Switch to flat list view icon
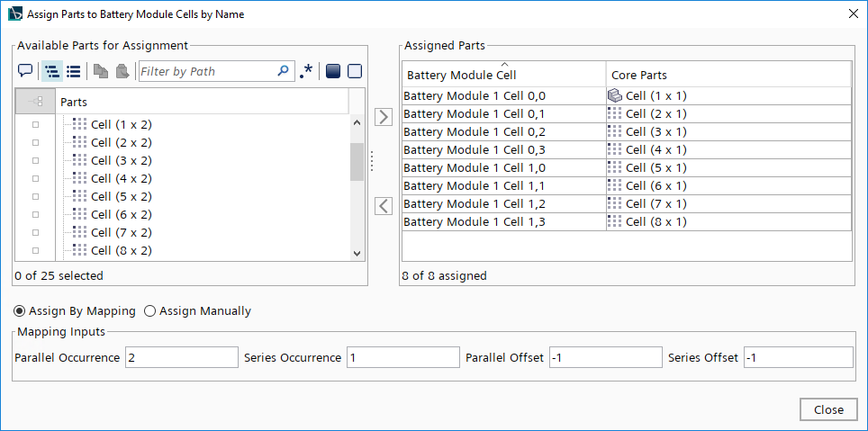 point(74,71)
